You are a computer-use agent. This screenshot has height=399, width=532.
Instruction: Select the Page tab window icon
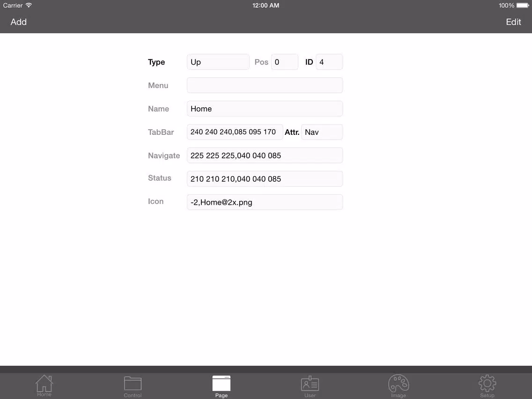tap(221, 384)
